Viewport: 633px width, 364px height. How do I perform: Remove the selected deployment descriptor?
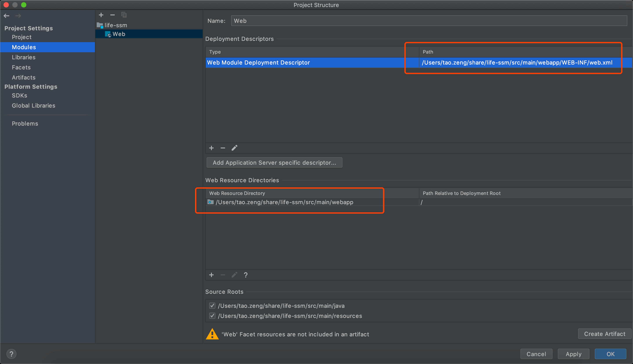click(x=223, y=148)
